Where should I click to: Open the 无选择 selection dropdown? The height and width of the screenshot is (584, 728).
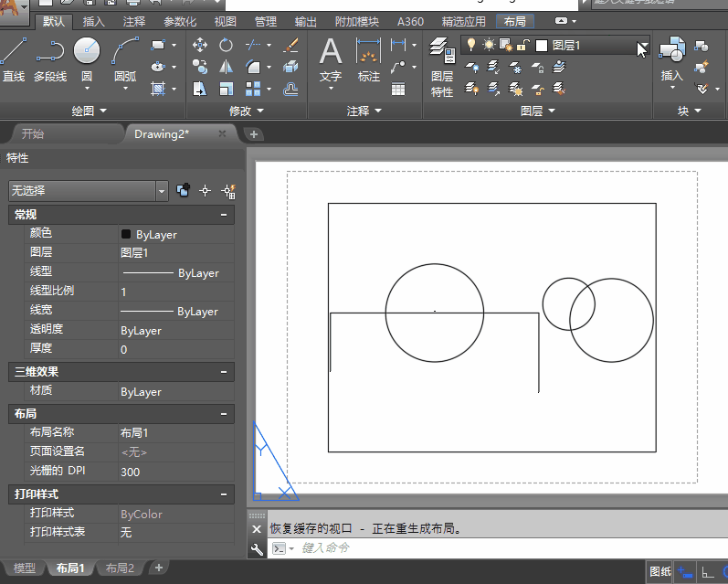pos(162,191)
